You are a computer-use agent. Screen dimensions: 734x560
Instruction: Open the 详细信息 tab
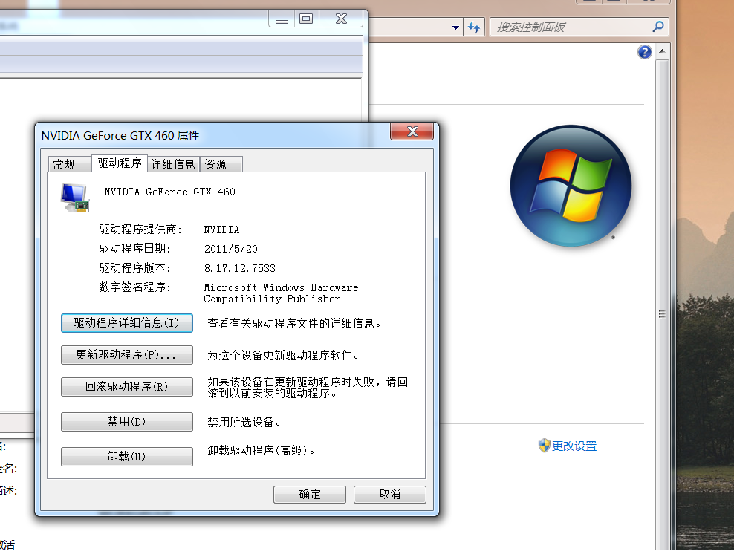coord(173,164)
